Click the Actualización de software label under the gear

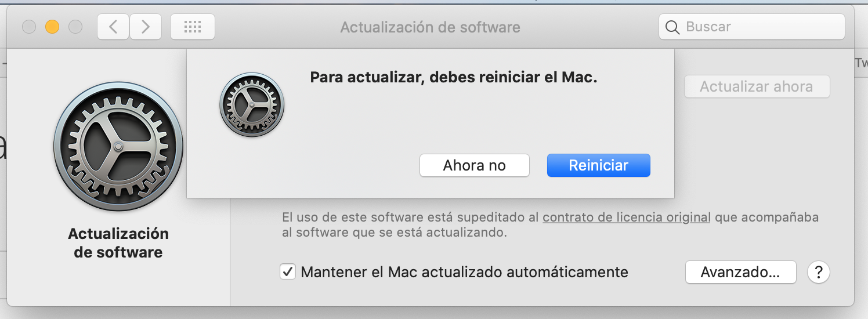click(118, 243)
